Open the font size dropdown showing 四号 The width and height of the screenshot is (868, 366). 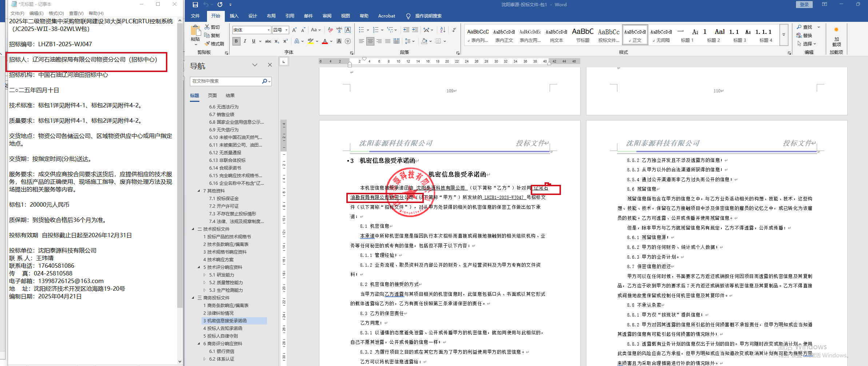(x=287, y=30)
